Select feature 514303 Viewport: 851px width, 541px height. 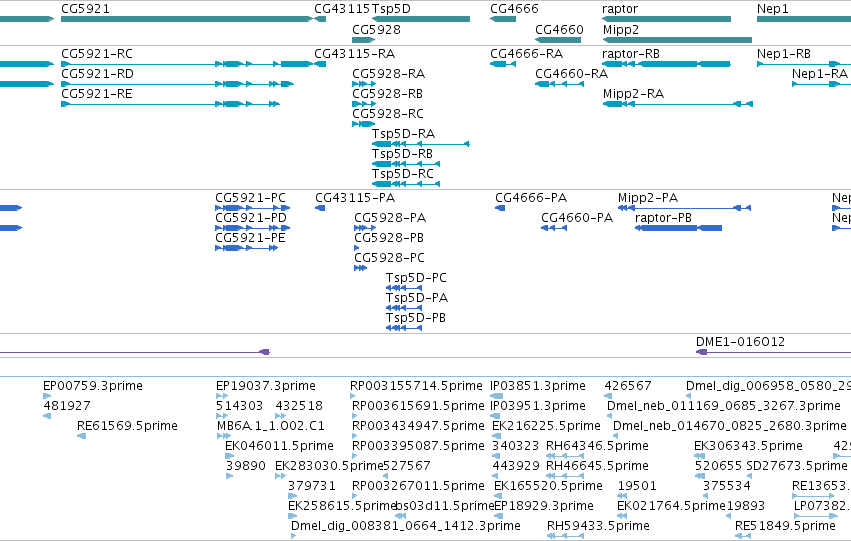tap(221, 416)
